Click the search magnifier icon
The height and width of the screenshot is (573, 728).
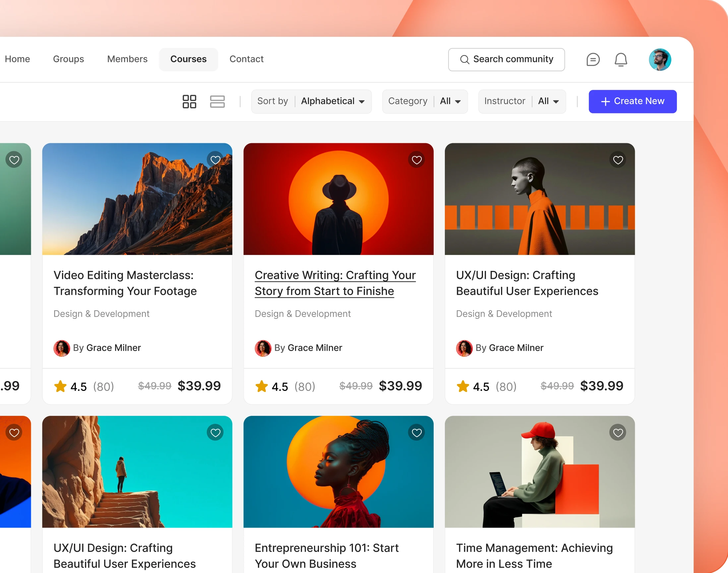(464, 60)
